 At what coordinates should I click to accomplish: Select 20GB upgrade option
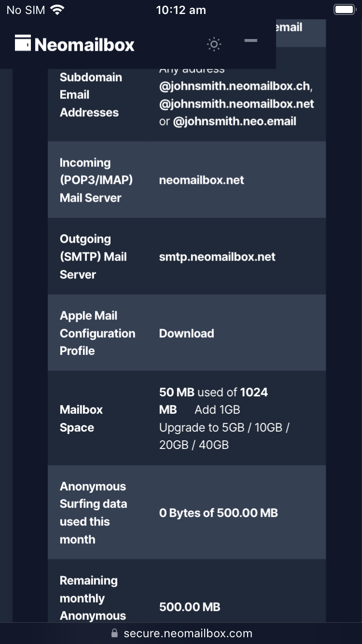pyautogui.click(x=174, y=445)
